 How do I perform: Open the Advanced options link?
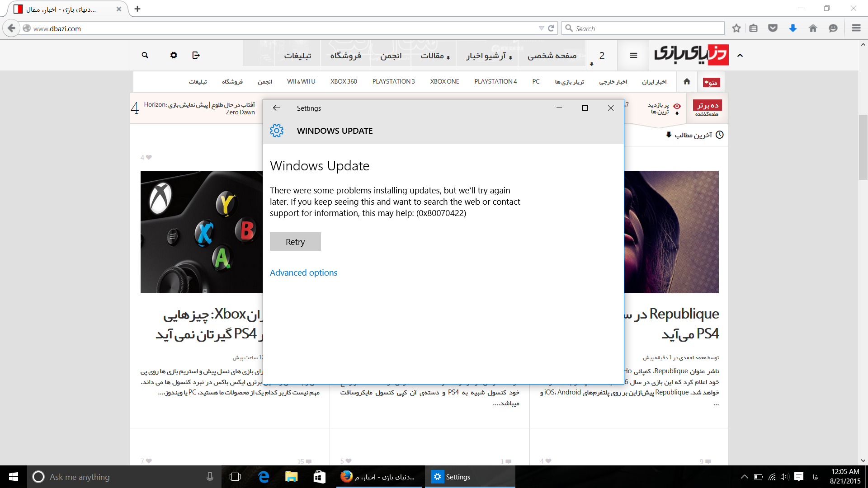pos(303,272)
